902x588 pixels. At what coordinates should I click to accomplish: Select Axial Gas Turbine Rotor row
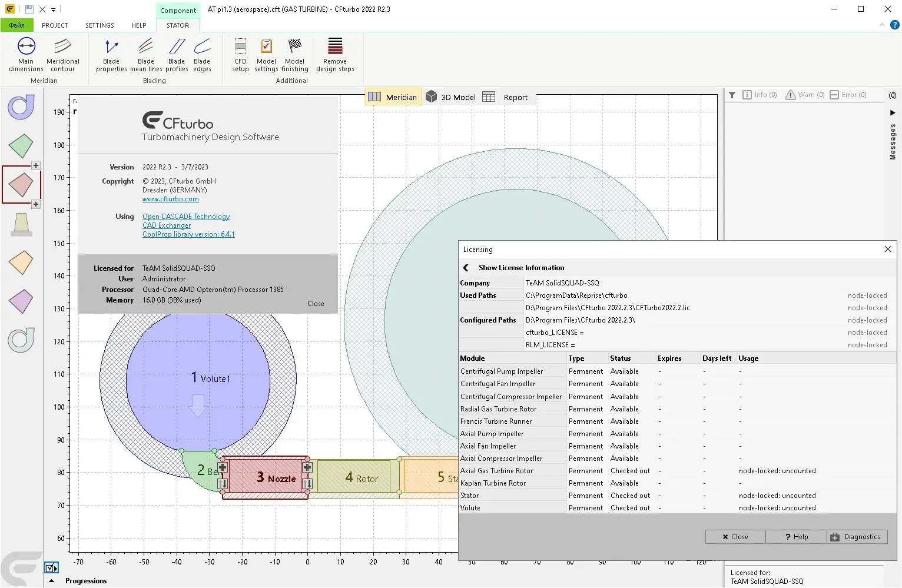pos(677,471)
